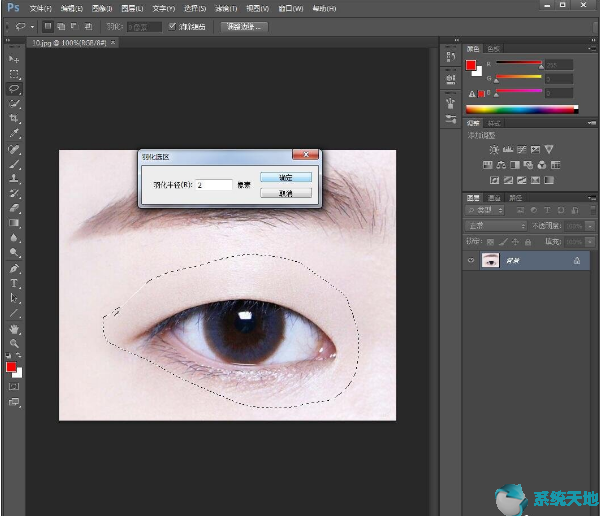Click the add-to-selection mode button
The height and width of the screenshot is (516, 600).
(61, 26)
